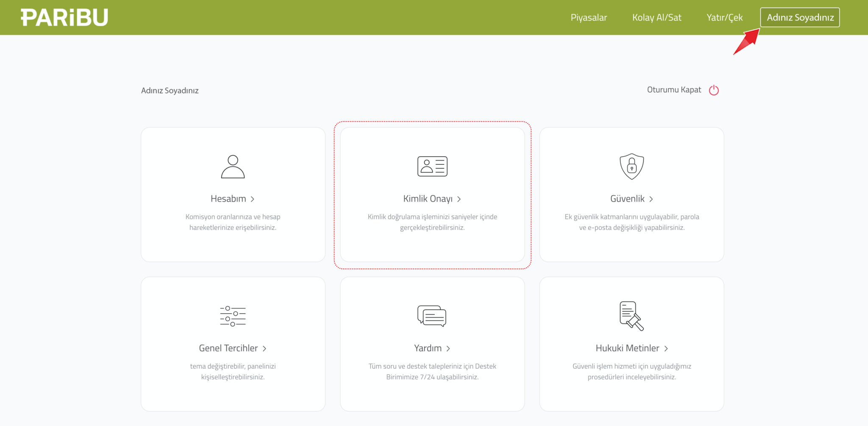Go to Kolay Al/Sat in navigation

click(657, 17)
